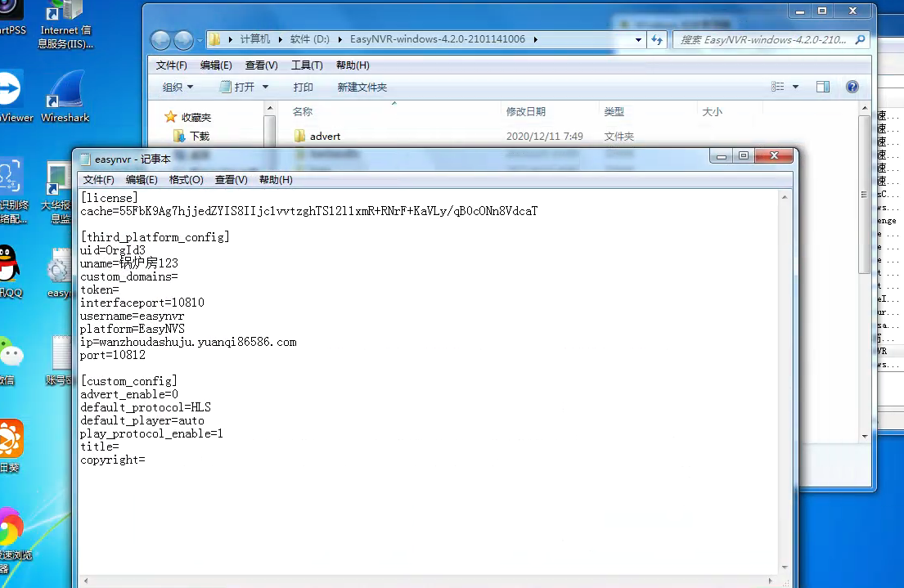Open Notepad 文件(F) menu

pyautogui.click(x=99, y=180)
